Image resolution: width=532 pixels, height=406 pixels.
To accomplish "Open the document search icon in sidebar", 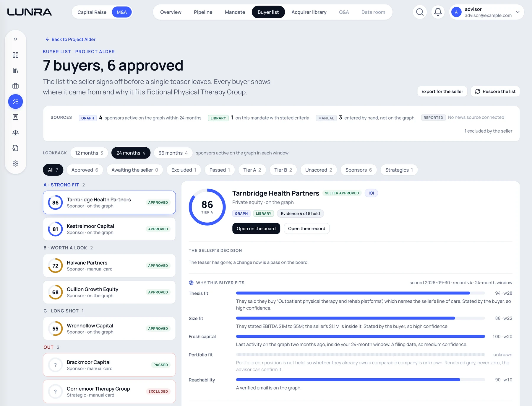I will [15, 148].
